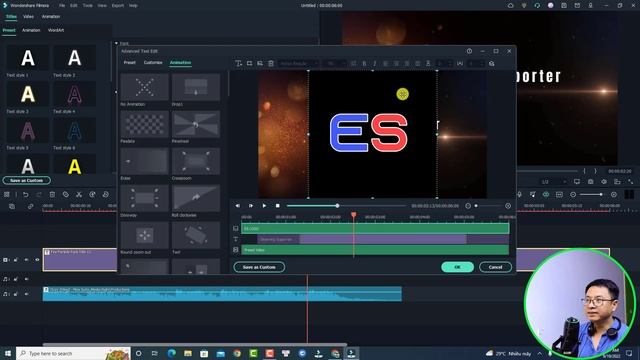Switch to Animation tab in text dialog

[180, 63]
